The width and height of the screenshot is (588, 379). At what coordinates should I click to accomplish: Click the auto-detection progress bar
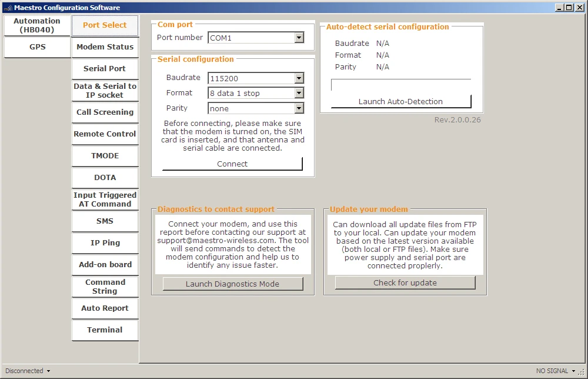(x=400, y=85)
